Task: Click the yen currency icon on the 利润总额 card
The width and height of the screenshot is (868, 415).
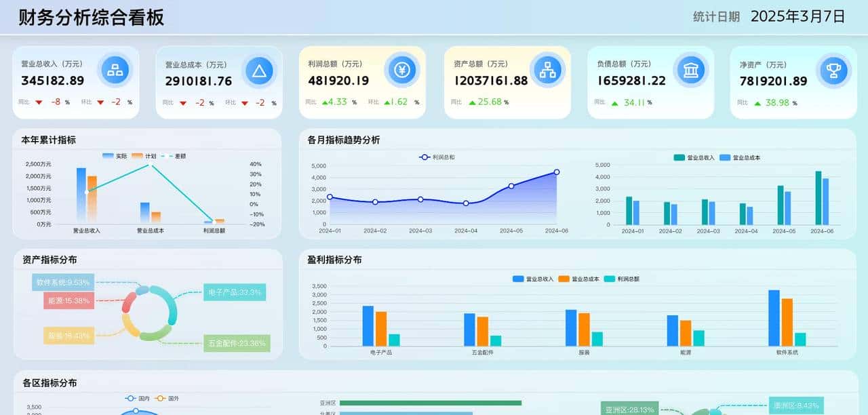Action: 402,69
